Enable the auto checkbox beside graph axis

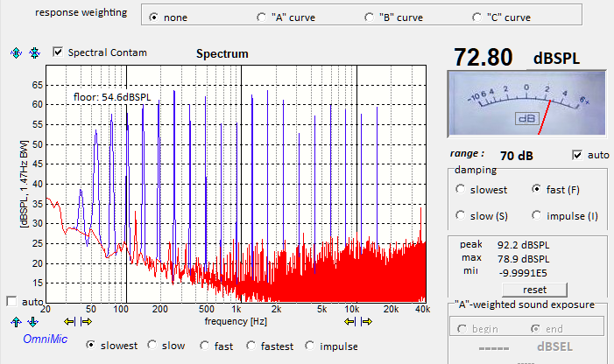tap(12, 301)
